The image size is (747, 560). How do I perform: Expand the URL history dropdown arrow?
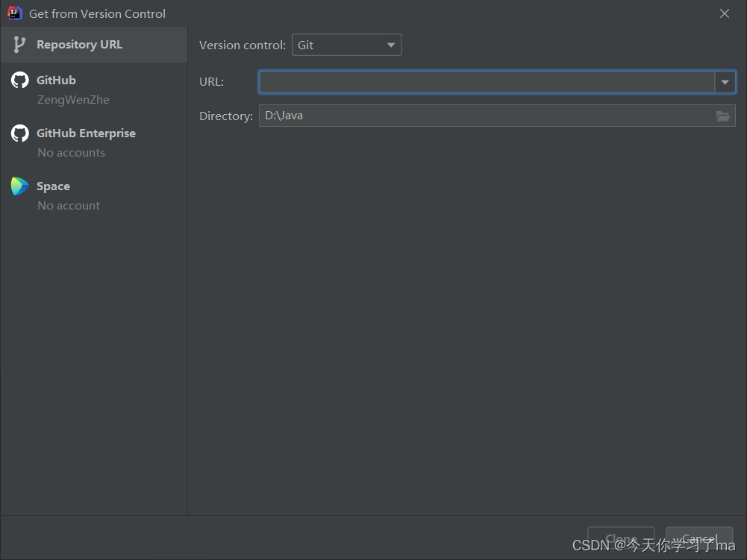pos(725,82)
